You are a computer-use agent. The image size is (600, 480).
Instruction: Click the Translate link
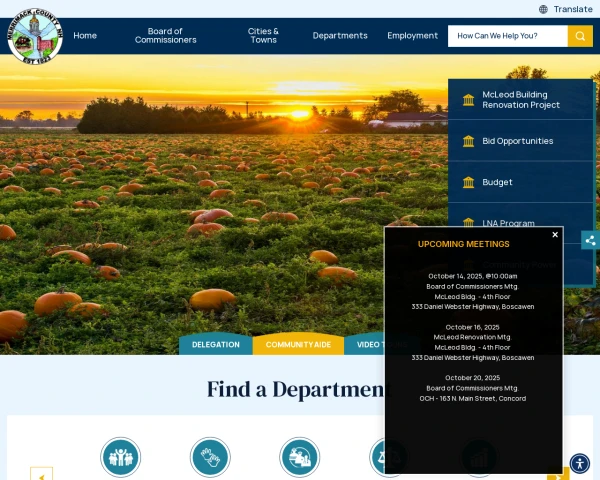tap(573, 9)
